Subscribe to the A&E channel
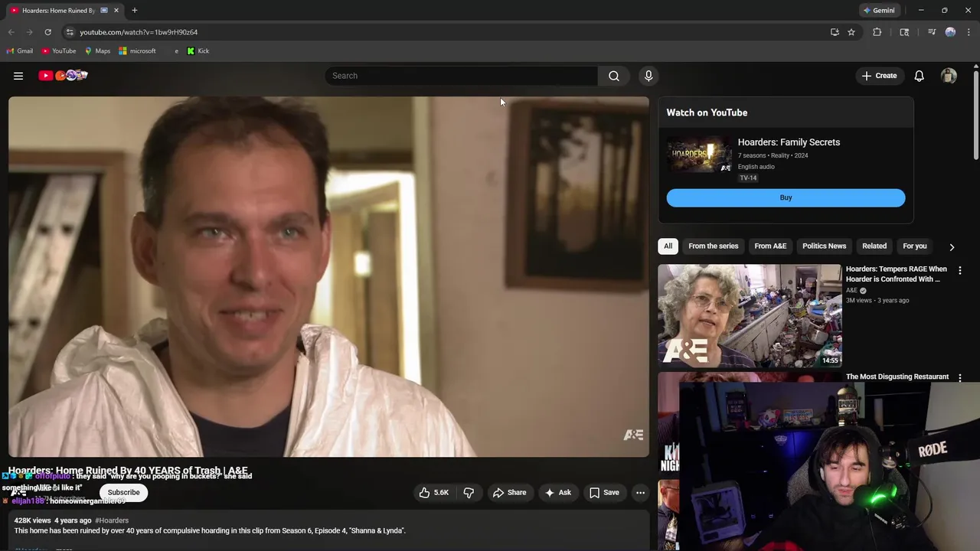The image size is (980, 551). click(123, 493)
